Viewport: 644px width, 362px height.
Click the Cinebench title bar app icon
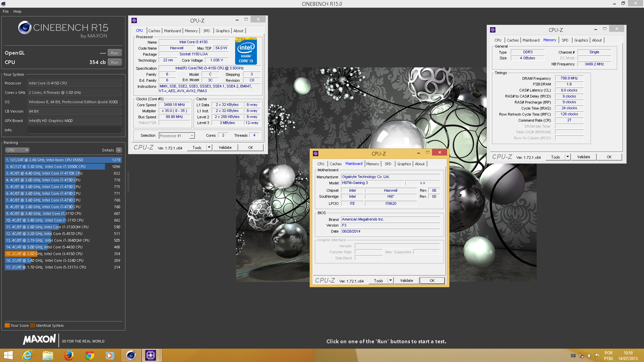click(x=3, y=4)
